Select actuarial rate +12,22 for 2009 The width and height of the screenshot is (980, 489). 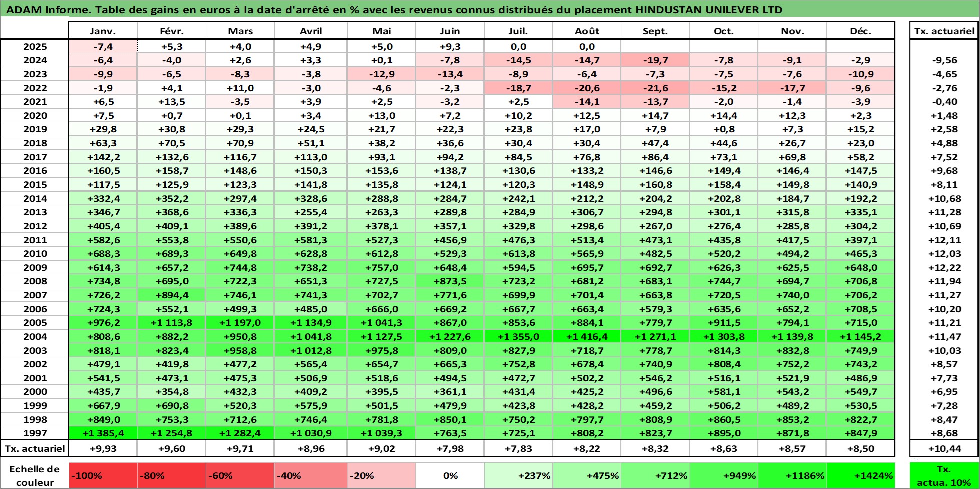click(x=944, y=268)
